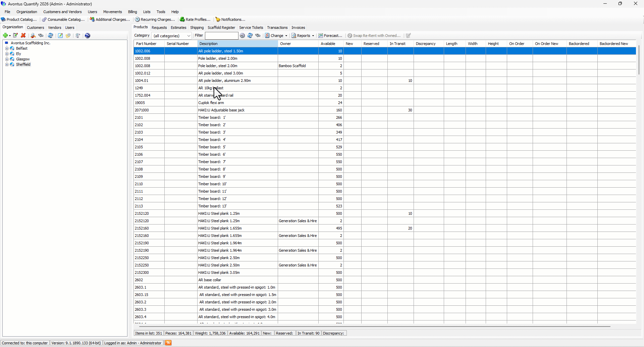Switch to the Customers tab
The width and height of the screenshot is (644, 347).
pos(36,28)
